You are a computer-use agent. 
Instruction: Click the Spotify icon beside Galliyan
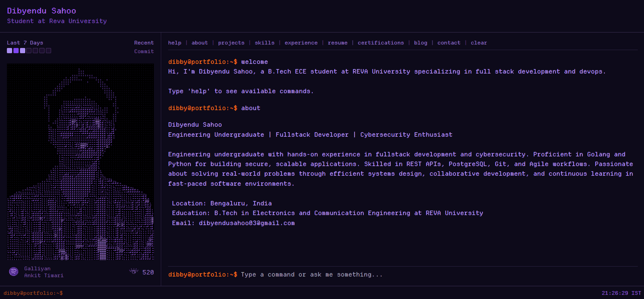click(x=13, y=272)
